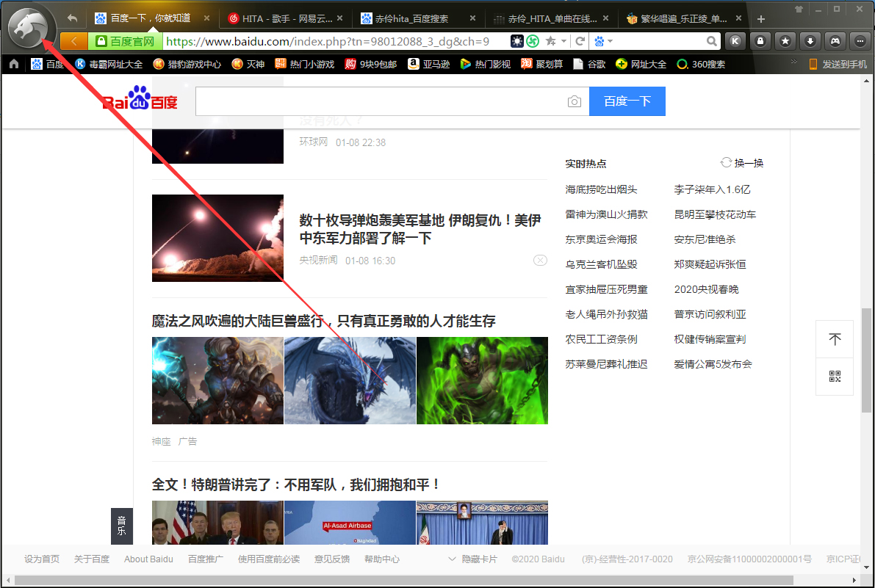This screenshot has height=588, width=875.
Task: Click the Cheetah browser logo
Action: coord(28,28)
